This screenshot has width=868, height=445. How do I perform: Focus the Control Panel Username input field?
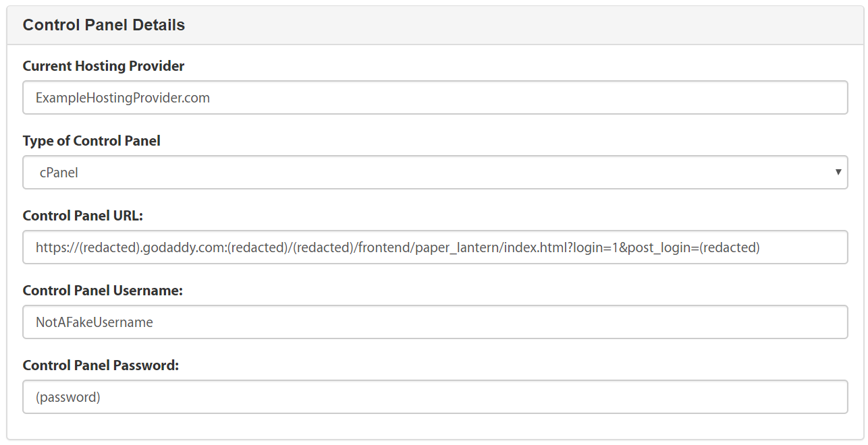pos(435,322)
